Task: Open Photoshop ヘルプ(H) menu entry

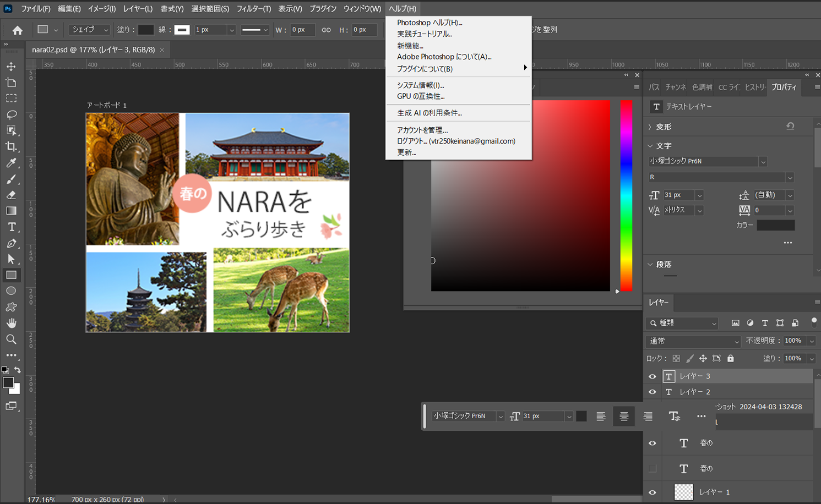Action: (429, 23)
